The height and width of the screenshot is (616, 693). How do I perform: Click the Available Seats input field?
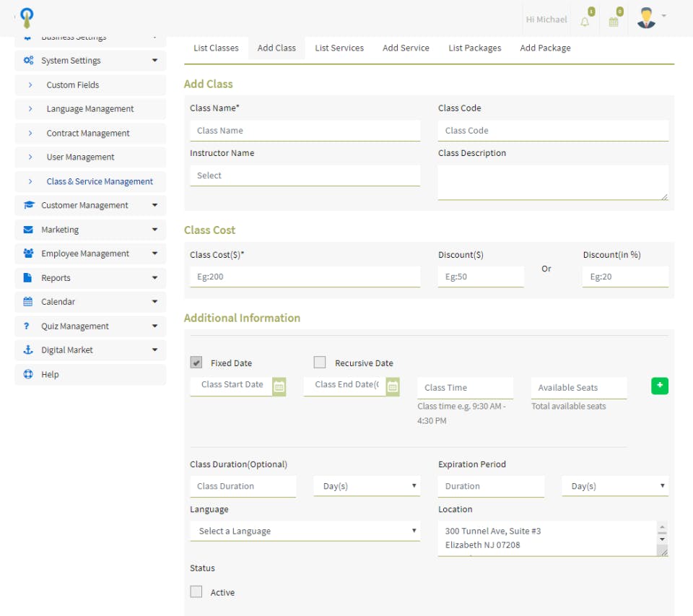579,387
